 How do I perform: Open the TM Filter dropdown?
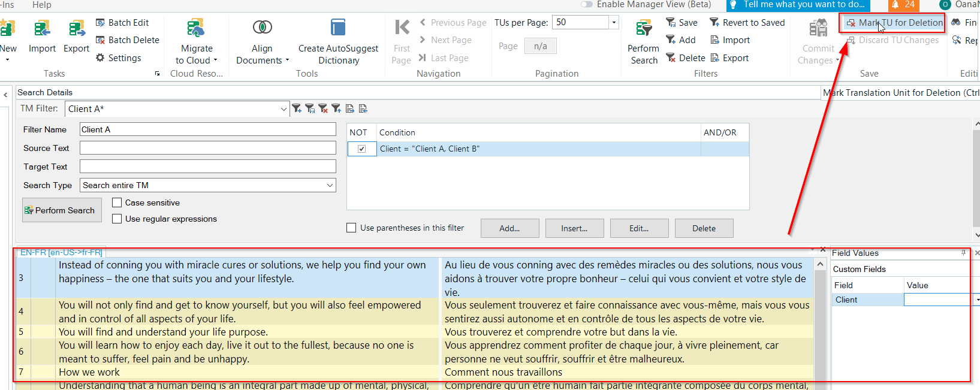click(284, 109)
